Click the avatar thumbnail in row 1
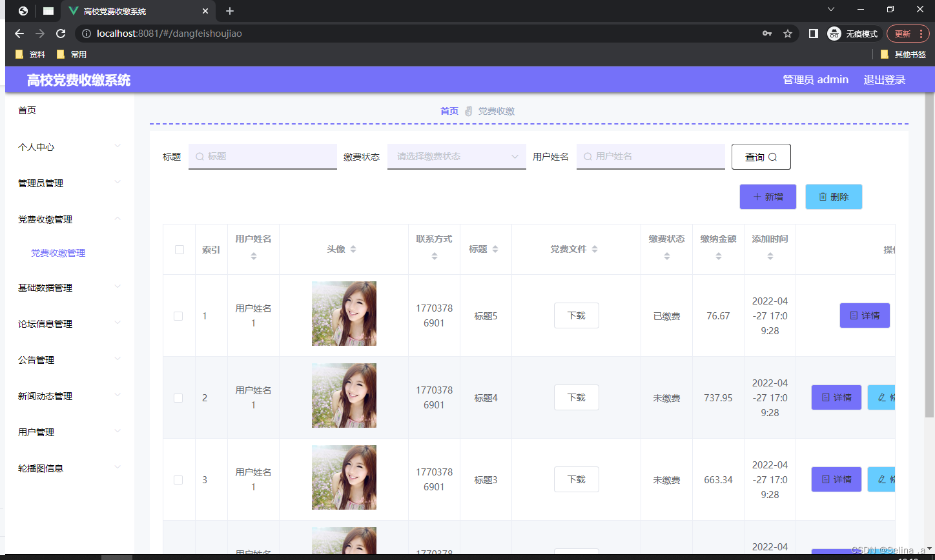Image resolution: width=935 pixels, height=560 pixels. pos(344,314)
